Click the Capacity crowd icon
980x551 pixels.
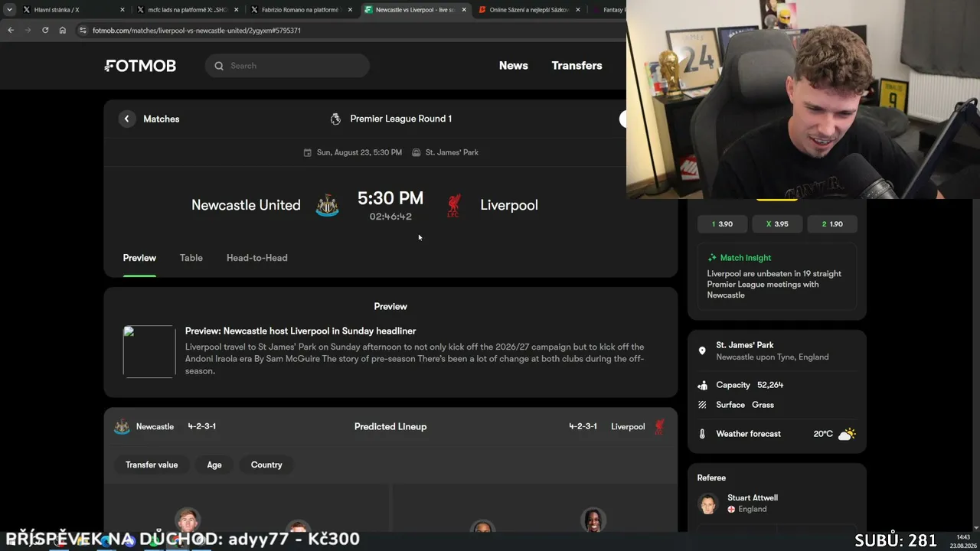click(702, 385)
